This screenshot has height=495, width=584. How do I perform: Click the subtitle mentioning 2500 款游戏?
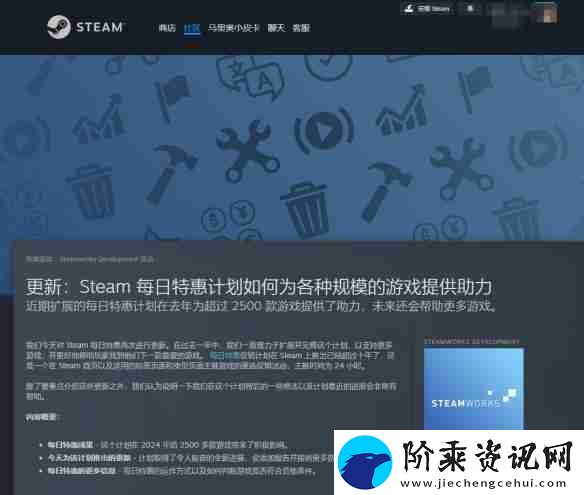(261, 306)
